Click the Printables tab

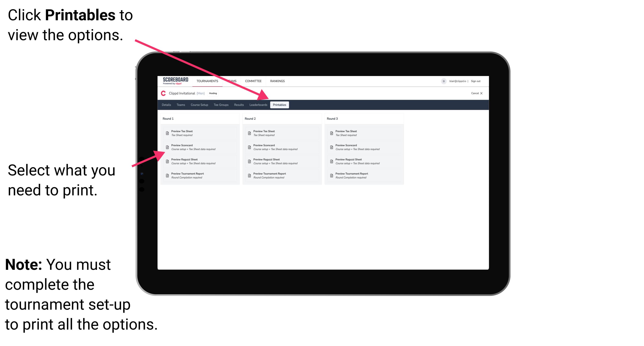(280, 105)
